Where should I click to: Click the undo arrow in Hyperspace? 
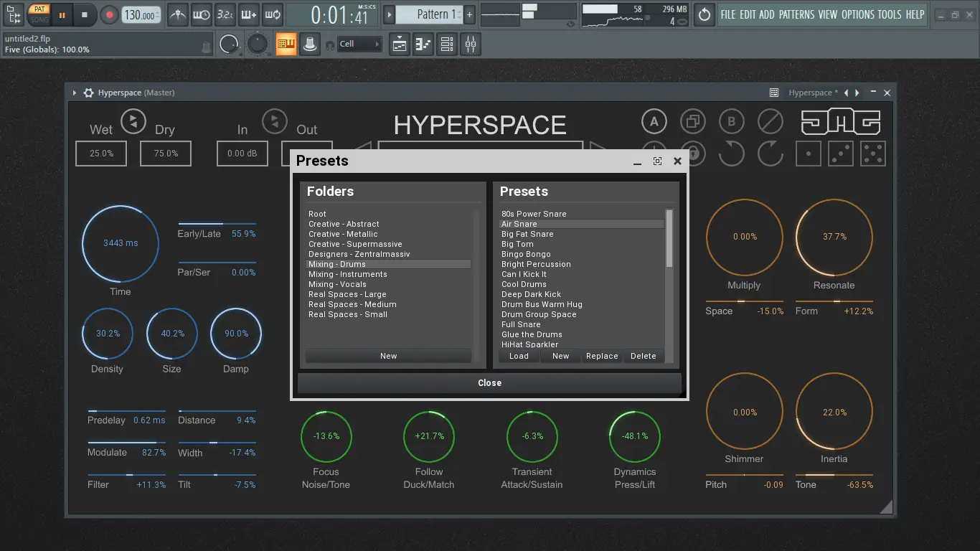tap(731, 154)
